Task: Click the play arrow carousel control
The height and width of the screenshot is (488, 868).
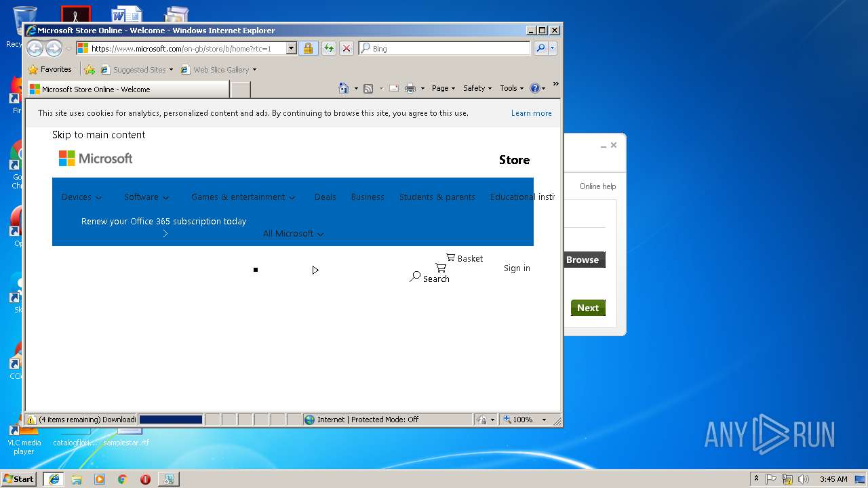Action: pos(315,270)
